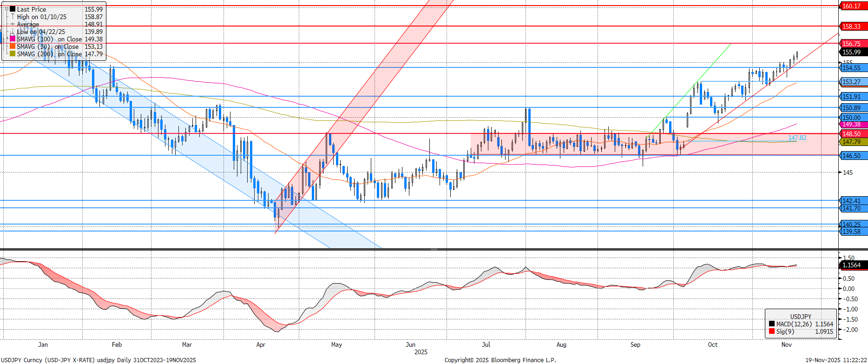Click the red Sig(9) legend swatch
868x364 pixels.
tap(772, 331)
